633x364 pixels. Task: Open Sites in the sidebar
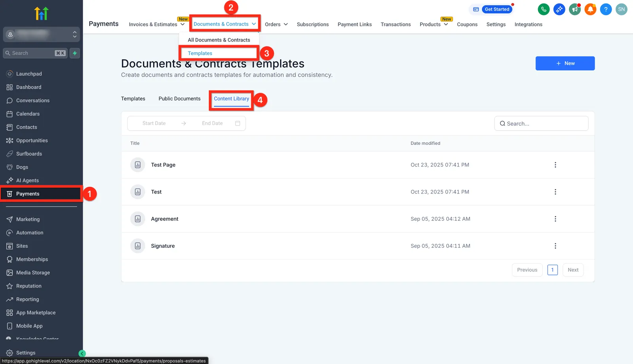(x=22, y=246)
